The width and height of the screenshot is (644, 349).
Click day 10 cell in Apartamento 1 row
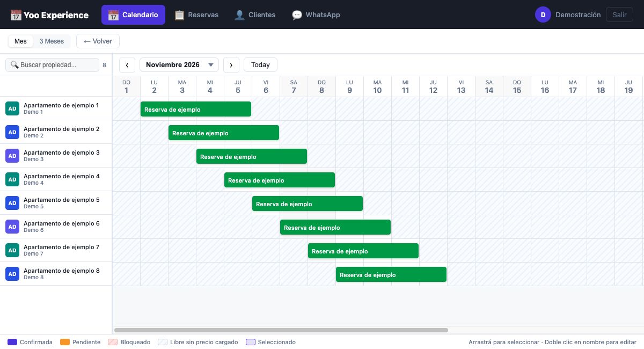coord(378,109)
